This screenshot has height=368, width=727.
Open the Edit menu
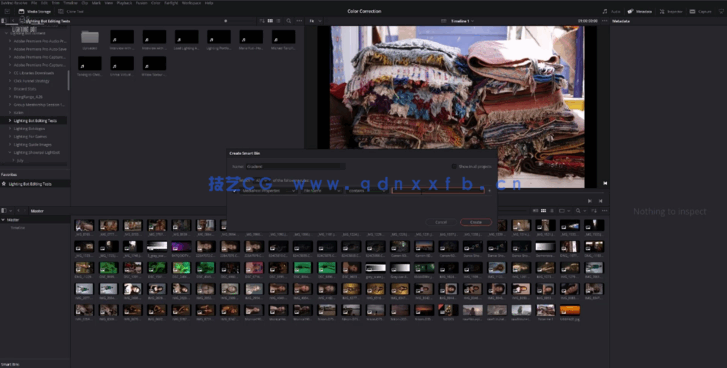pos(44,3)
